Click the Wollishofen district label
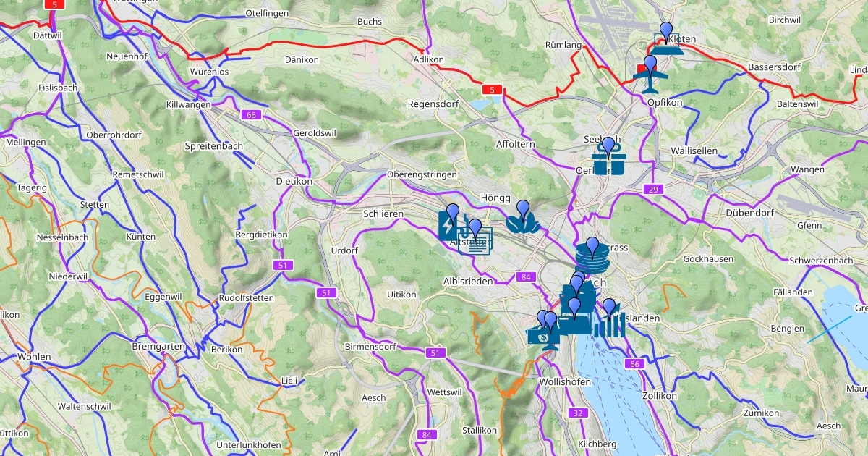The image size is (868, 456). coord(566,381)
